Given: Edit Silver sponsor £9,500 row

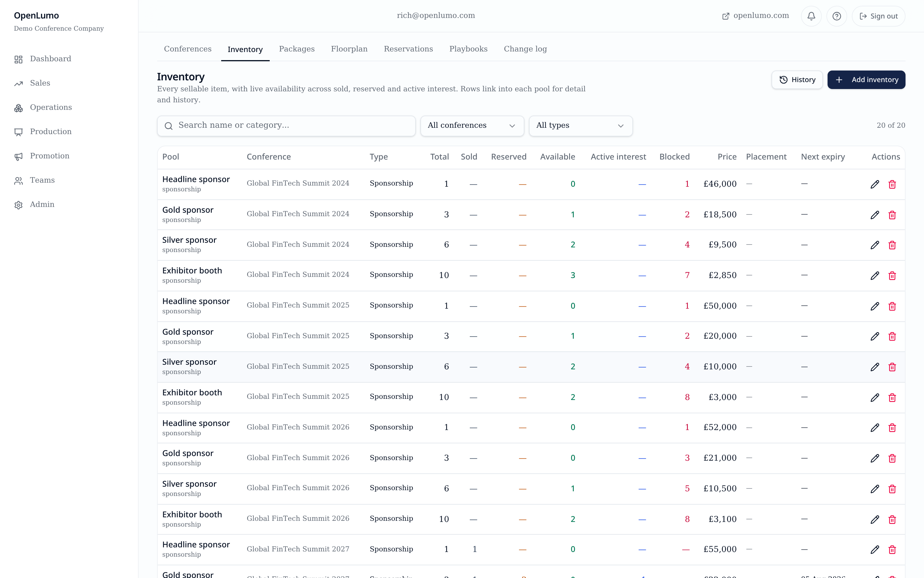Looking at the screenshot, I should click(x=875, y=245).
